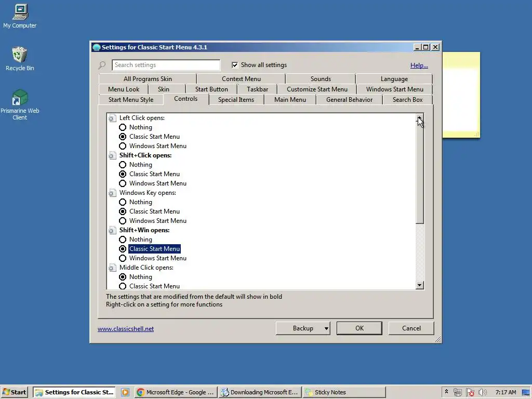The height and width of the screenshot is (399, 532).
Task: Select Windows Start Menu under Windows Key opens
Action: tap(123, 221)
